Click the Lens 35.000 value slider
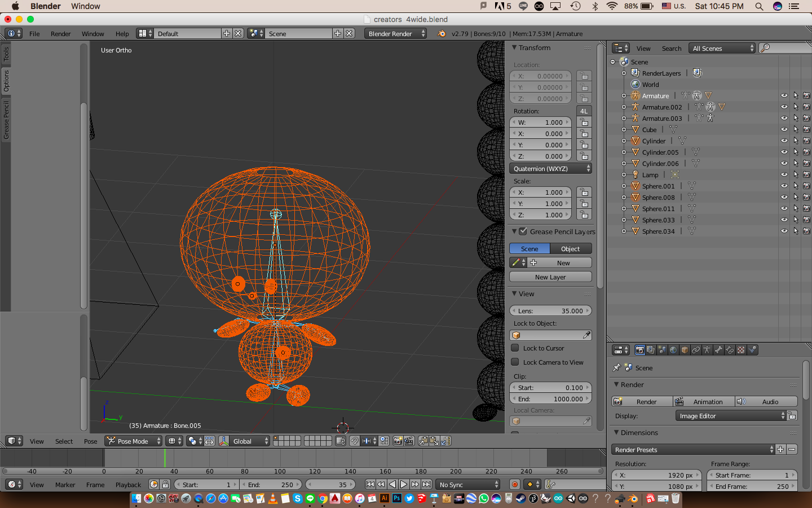The image size is (812, 508). tap(550, 311)
